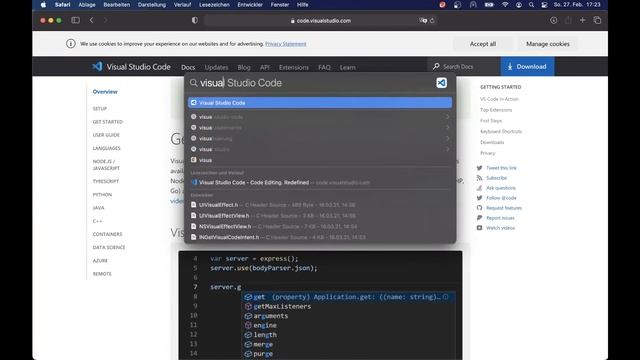Open the Updates tab in the site navigation
Screen dimensions: 640x360
pyautogui.click(x=216, y=67)
